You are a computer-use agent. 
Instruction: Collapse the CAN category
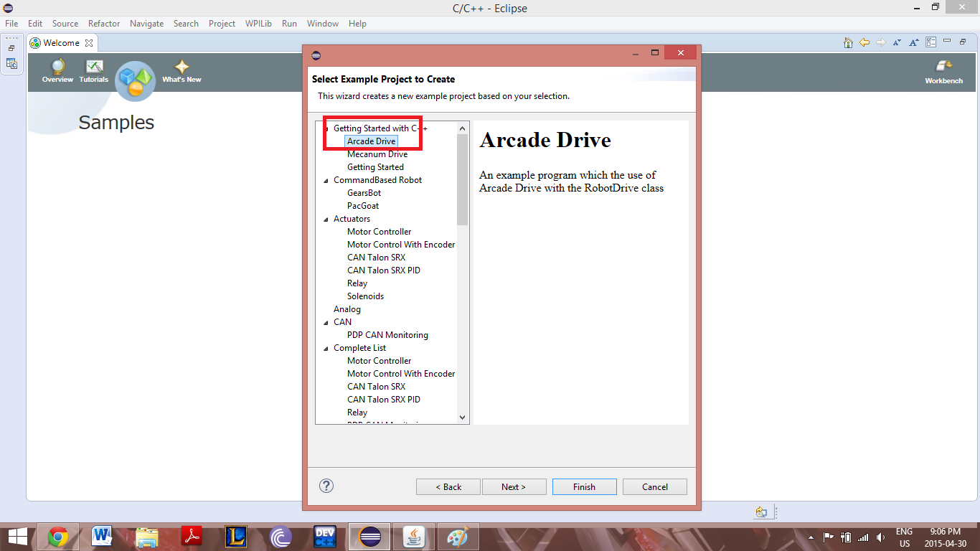click(x=326, y=322)
